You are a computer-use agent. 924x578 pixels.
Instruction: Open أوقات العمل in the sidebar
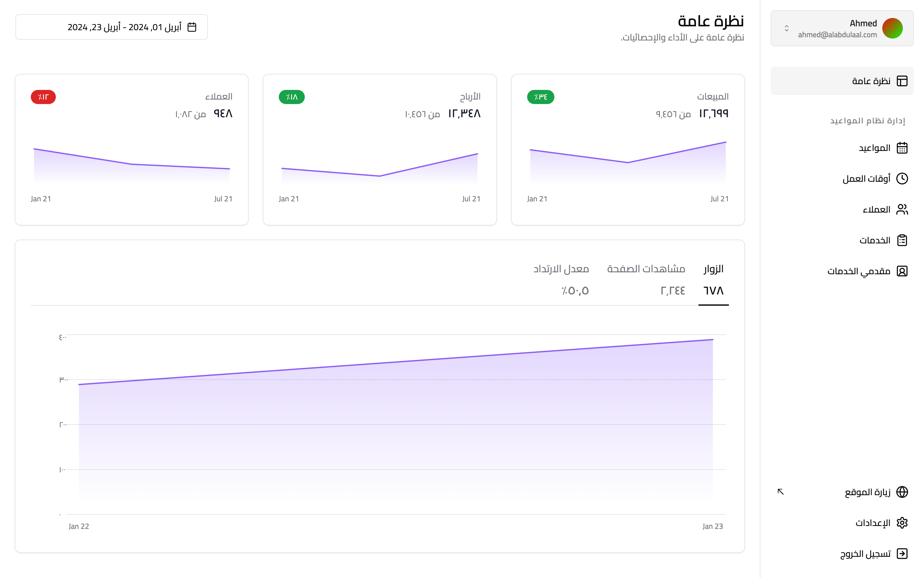click(842, 179)
